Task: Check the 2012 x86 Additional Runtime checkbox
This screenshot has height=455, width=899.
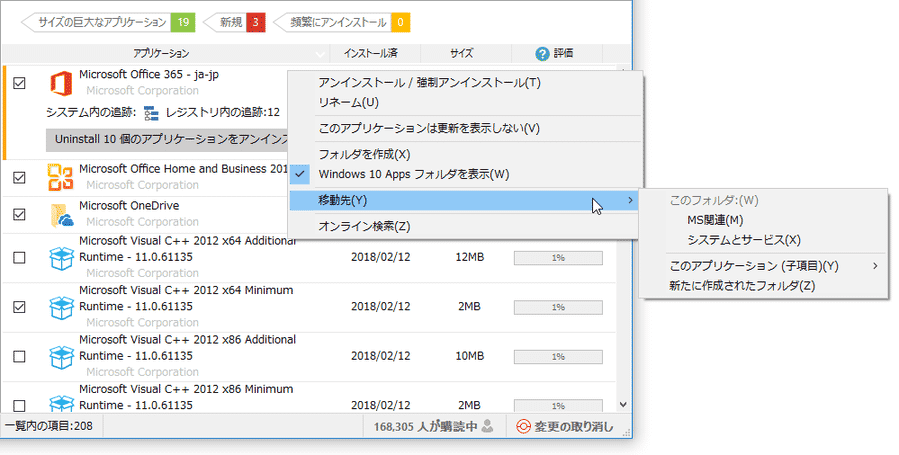Action: [19, 356]
